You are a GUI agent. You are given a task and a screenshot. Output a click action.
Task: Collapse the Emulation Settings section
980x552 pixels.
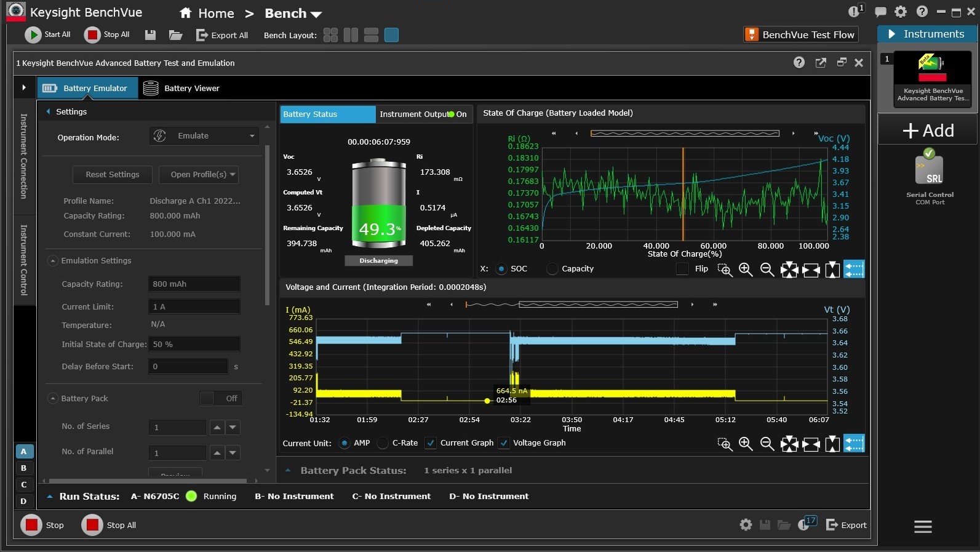point(53,261)
